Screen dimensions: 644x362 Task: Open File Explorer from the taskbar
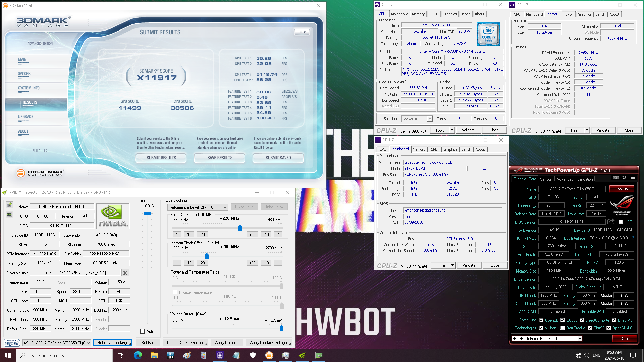(154, 355)
